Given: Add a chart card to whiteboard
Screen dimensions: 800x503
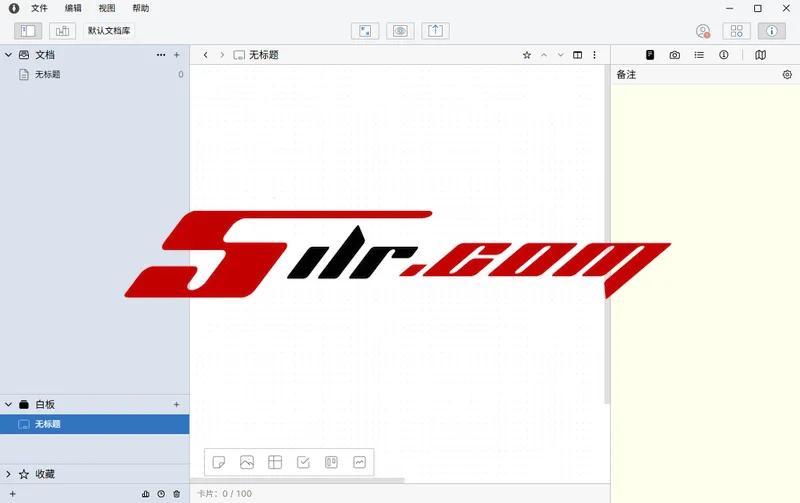Looking at the screenshot, I should click(x=359, y=462).
